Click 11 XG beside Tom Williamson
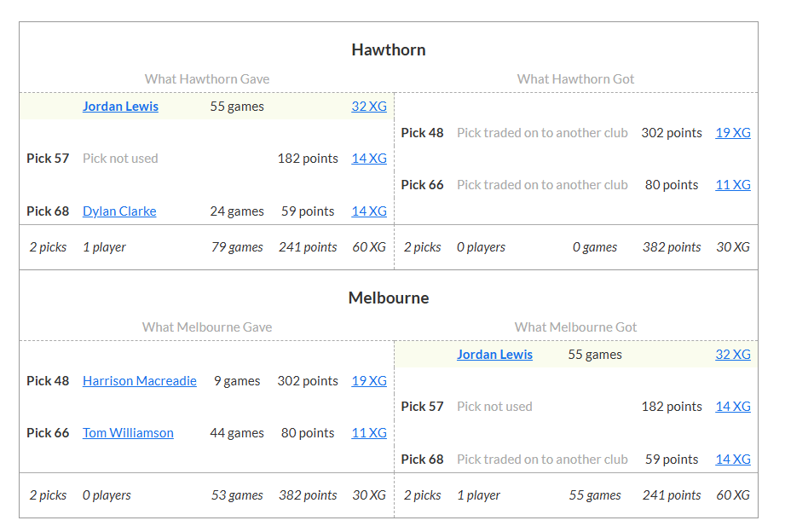The width and height of the screenshot is (785, 532). click(368, 433)
